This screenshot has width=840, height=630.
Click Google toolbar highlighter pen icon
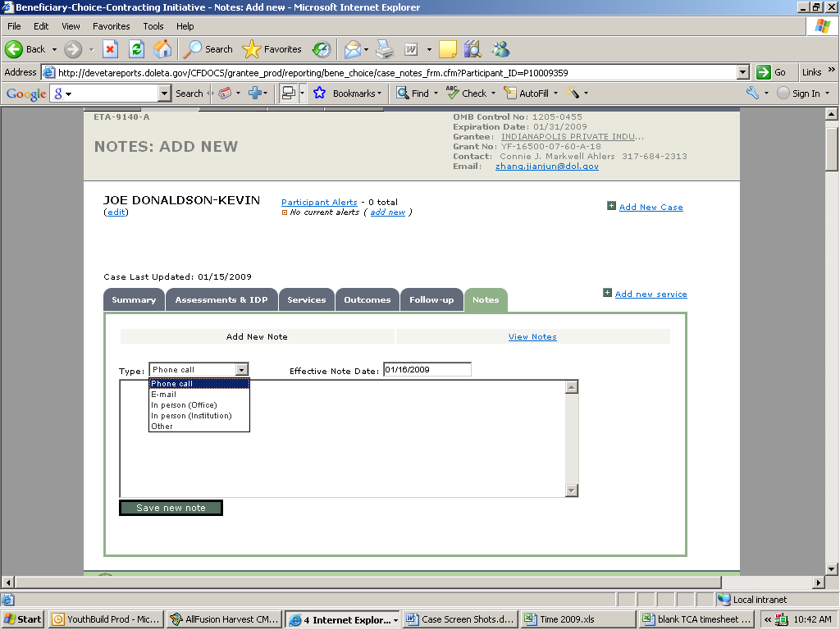[x=573, y=94]
